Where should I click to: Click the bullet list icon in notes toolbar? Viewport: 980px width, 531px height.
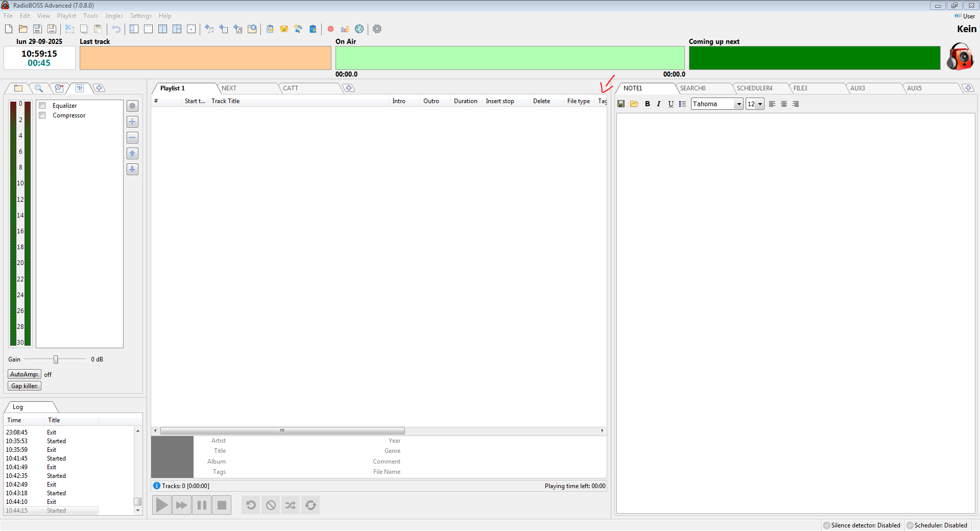682,104
